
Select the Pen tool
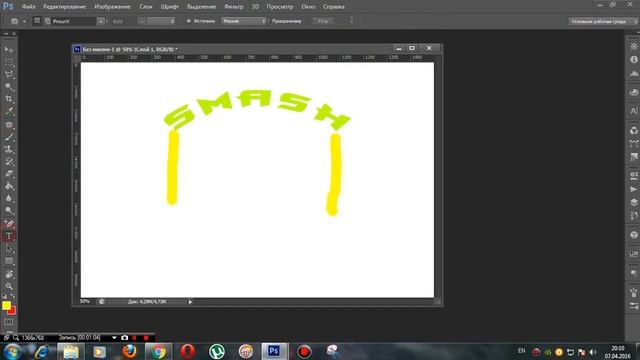pos(9,224)
